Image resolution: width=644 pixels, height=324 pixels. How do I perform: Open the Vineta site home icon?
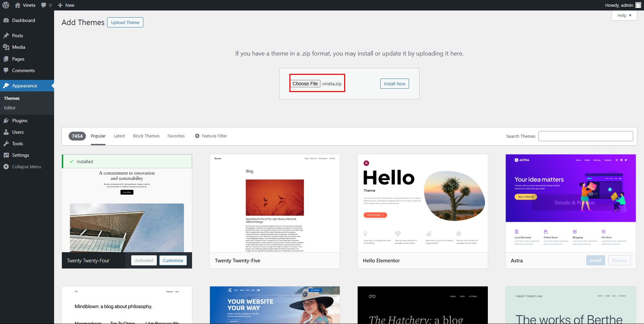point(18,5)
